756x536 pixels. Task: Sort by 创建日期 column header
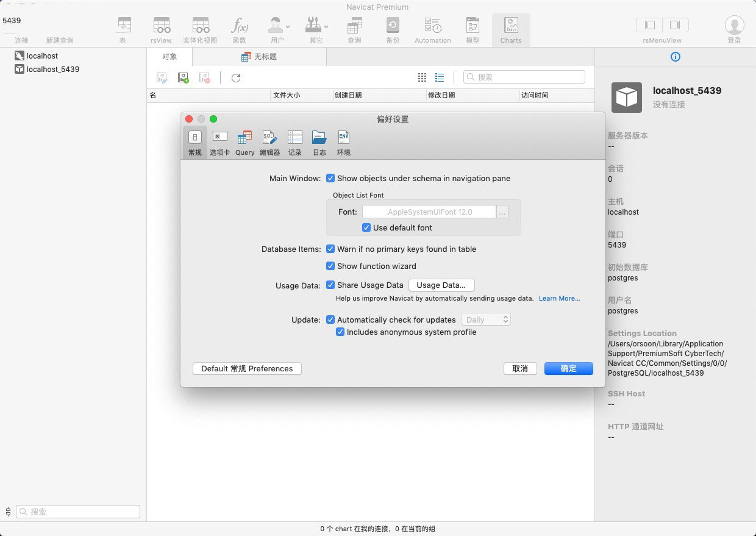[x=379, y=95]
